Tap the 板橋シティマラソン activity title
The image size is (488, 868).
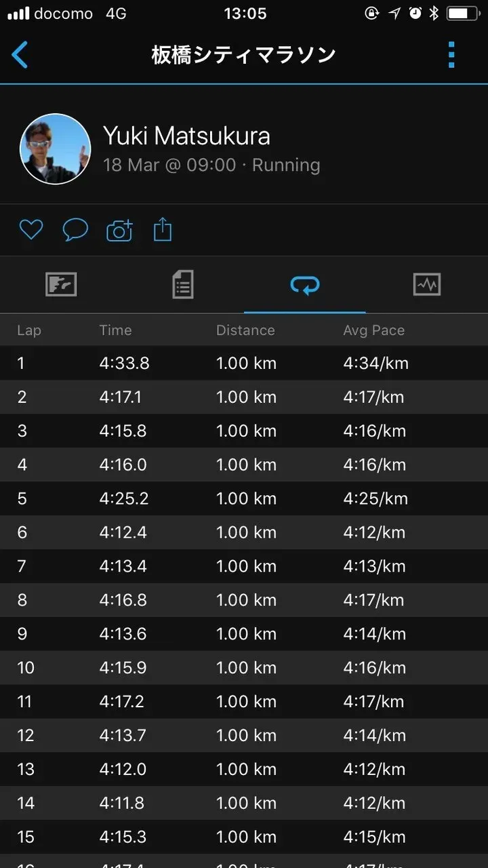244,55
